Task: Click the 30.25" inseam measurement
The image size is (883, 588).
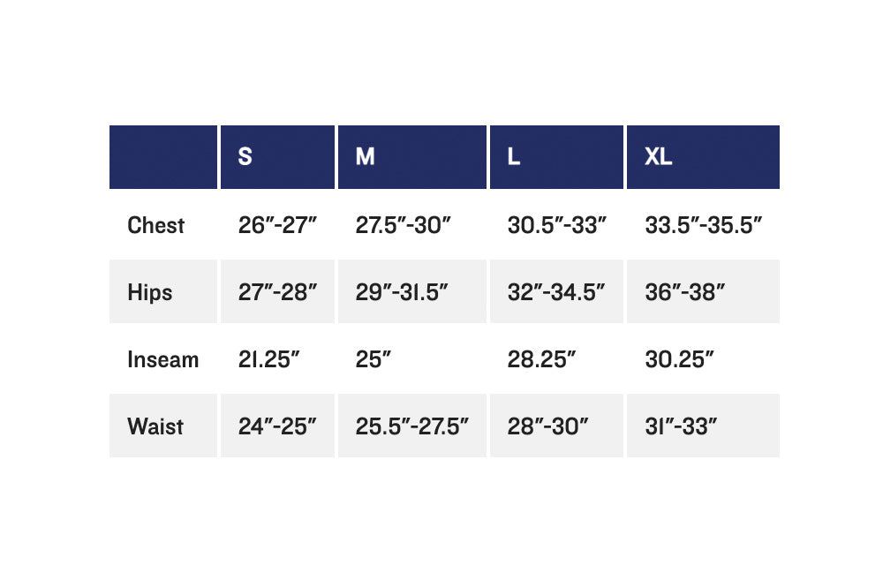Action: [679, 359]
